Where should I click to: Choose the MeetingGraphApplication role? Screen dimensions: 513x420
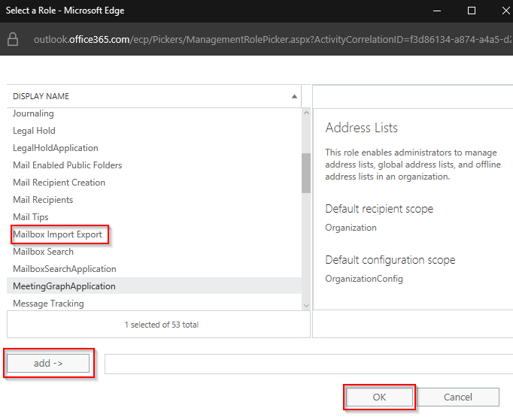[65, 286]
